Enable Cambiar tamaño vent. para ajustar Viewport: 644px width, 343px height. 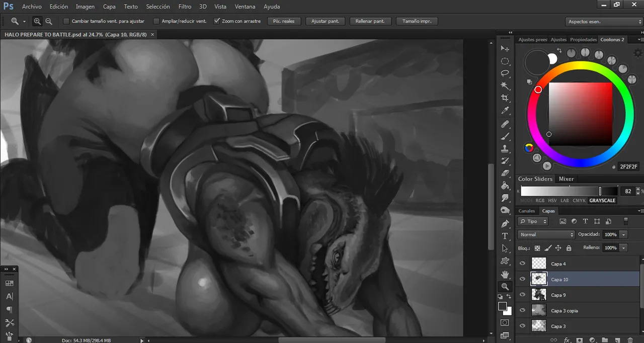point(66,21)
